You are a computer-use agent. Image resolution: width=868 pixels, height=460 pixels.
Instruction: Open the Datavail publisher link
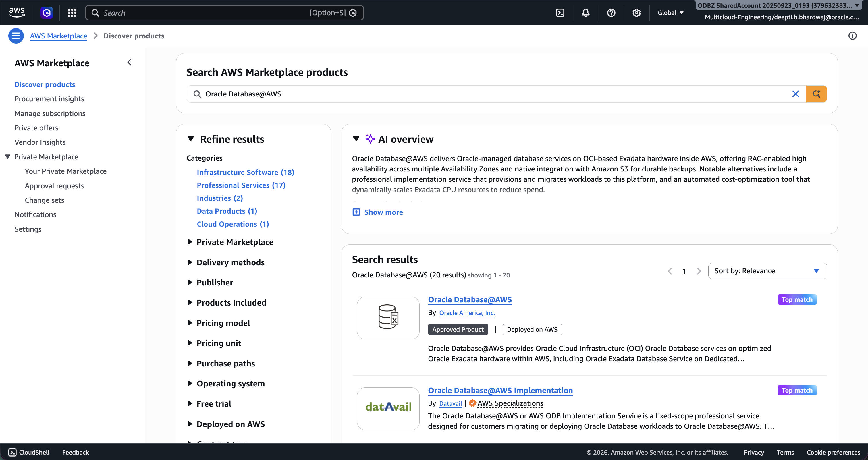450,403
